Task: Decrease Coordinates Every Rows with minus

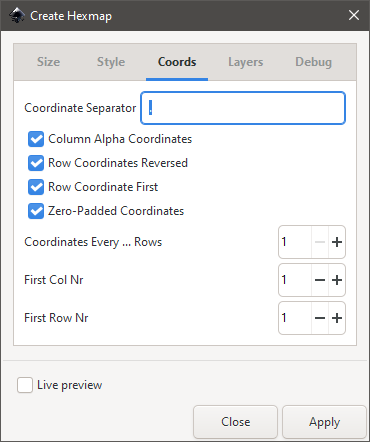Action: click(320, 242)
